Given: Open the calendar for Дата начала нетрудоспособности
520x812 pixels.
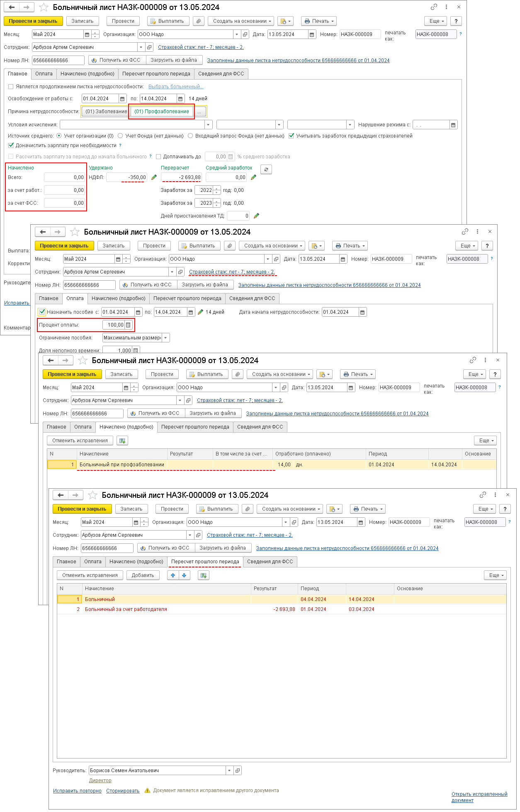Looking at the screenshot, I should tap(362, 312).
